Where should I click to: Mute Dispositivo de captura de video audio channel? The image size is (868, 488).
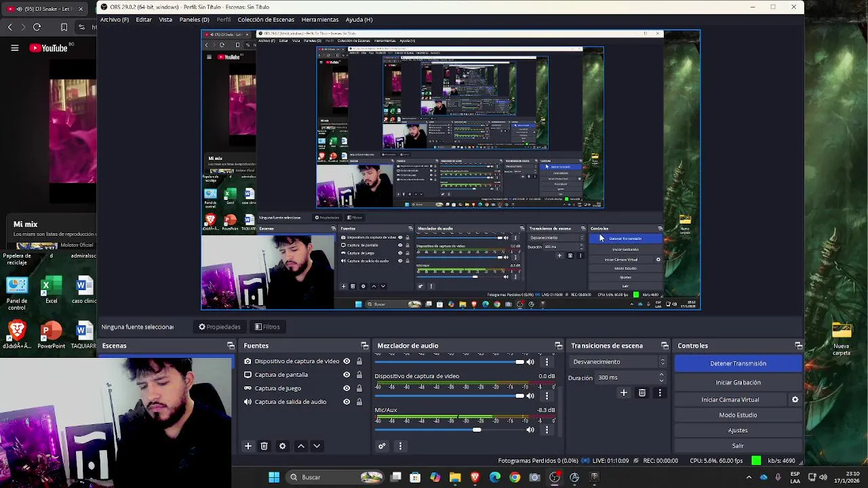tap(530, 396)
